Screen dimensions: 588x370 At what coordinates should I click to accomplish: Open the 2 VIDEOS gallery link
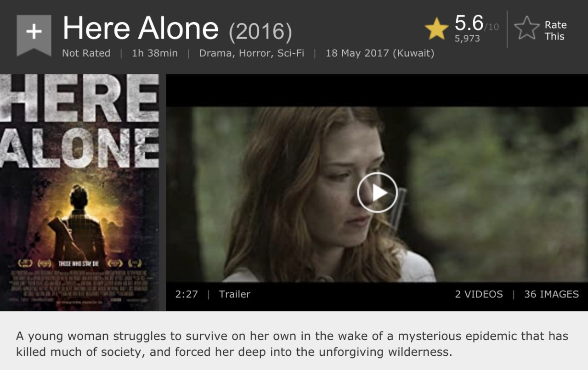pyautogui.click(x=479, y=294)
